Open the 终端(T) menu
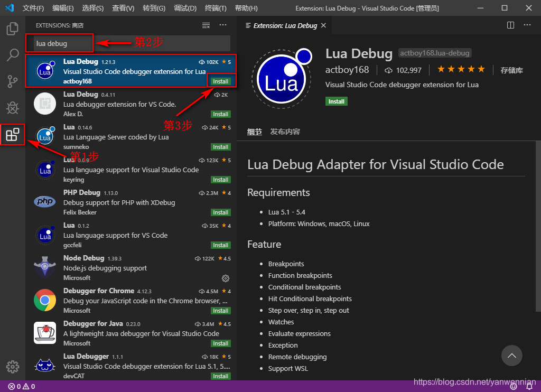Screen dimensions: 541x392 [x=216, y=8]
